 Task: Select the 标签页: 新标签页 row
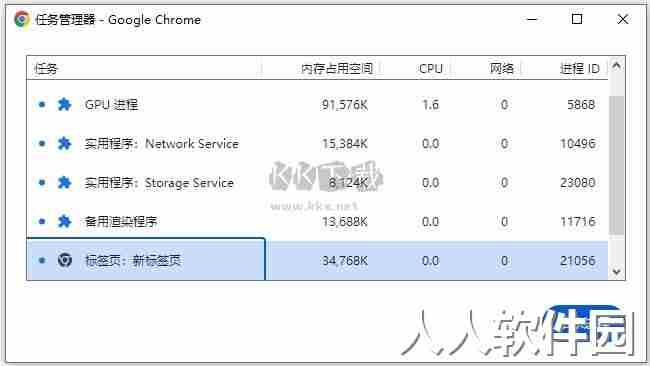point(317,260)
